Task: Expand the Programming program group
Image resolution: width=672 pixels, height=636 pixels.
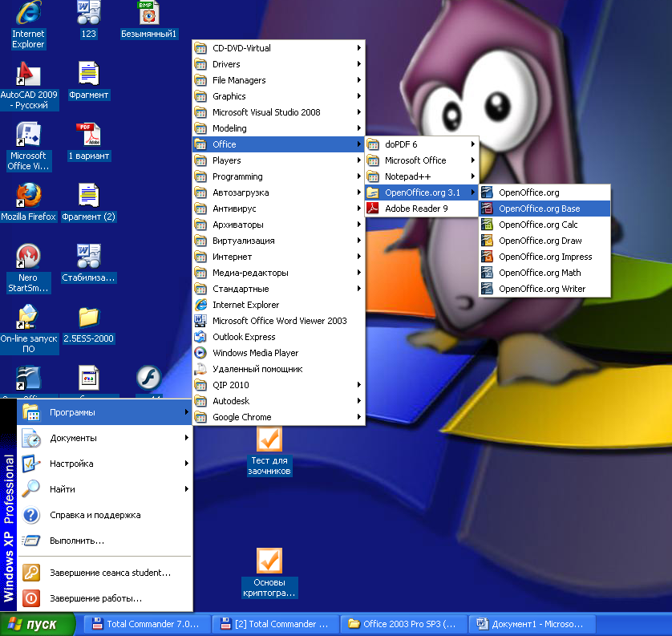Action: 278,176
